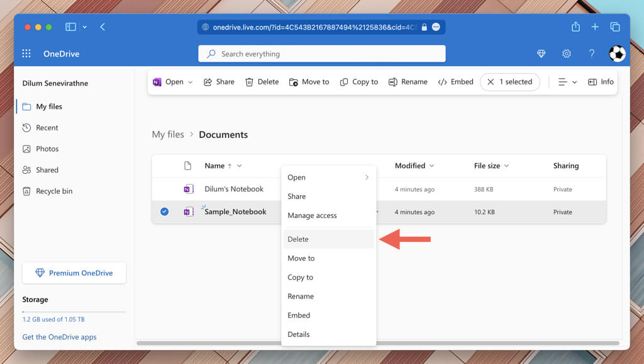
Task: Click the Help question mark icon
Action: [591, 54]
